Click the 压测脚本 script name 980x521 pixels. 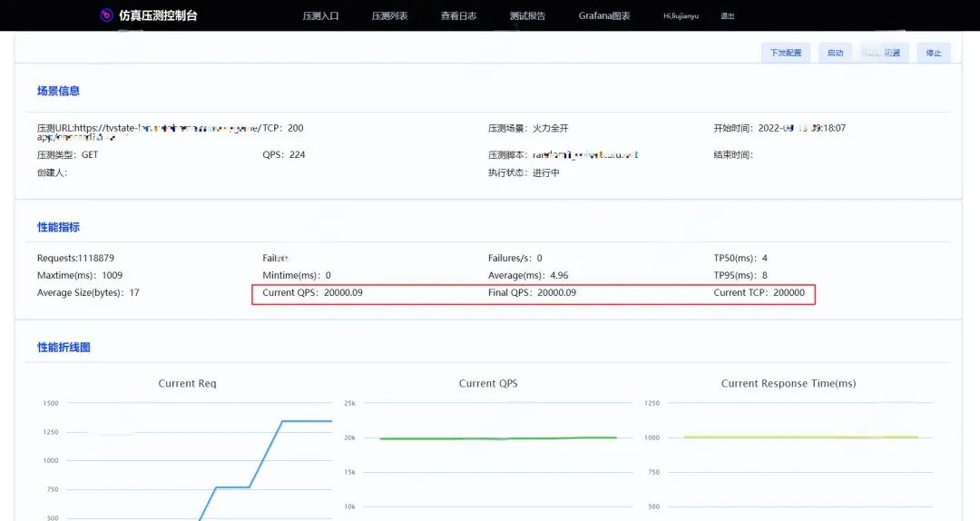(x=585, y=154)
